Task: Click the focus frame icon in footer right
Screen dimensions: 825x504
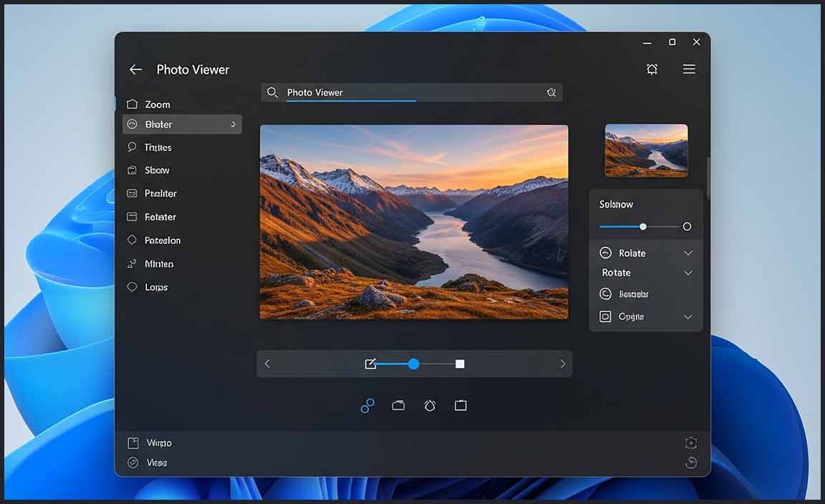Action: [691, 443]
